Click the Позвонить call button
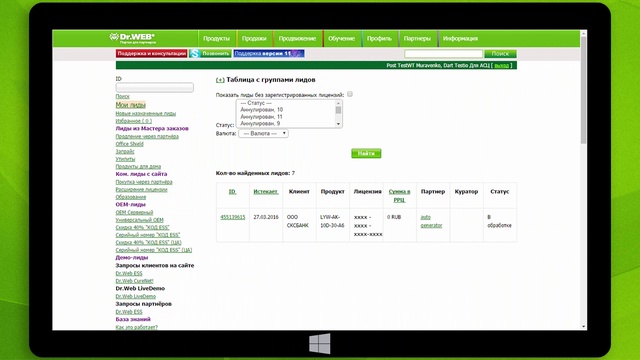Viewport: 640px width, 360px height. point(215,53)
